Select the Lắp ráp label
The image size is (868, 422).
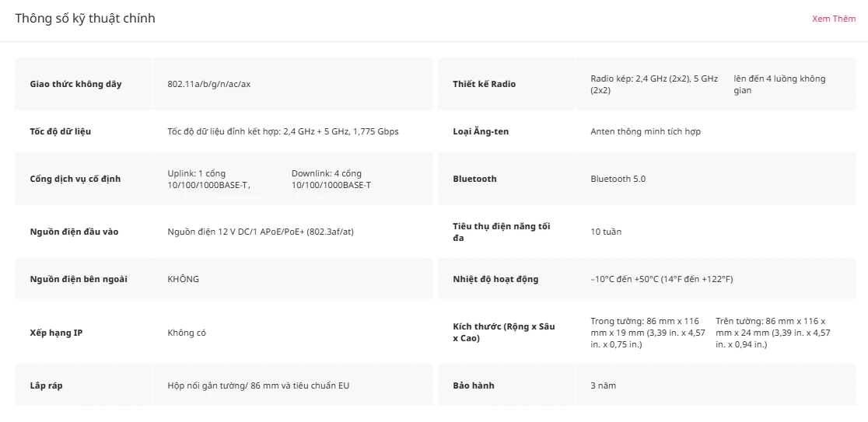point(46,385)
